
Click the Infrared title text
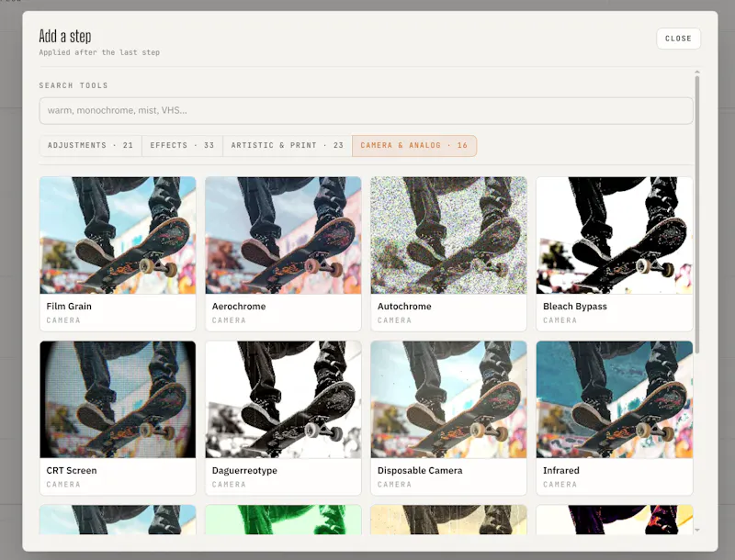[x=561, y=471]
